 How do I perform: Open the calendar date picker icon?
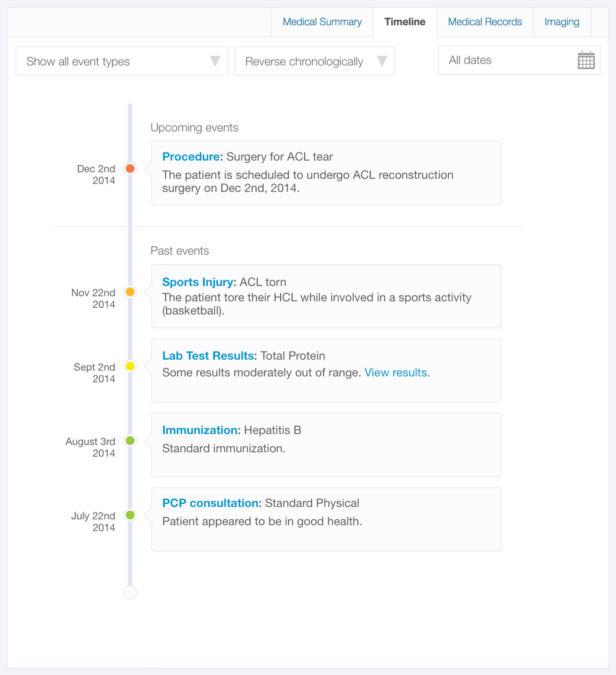coord(586,61)
